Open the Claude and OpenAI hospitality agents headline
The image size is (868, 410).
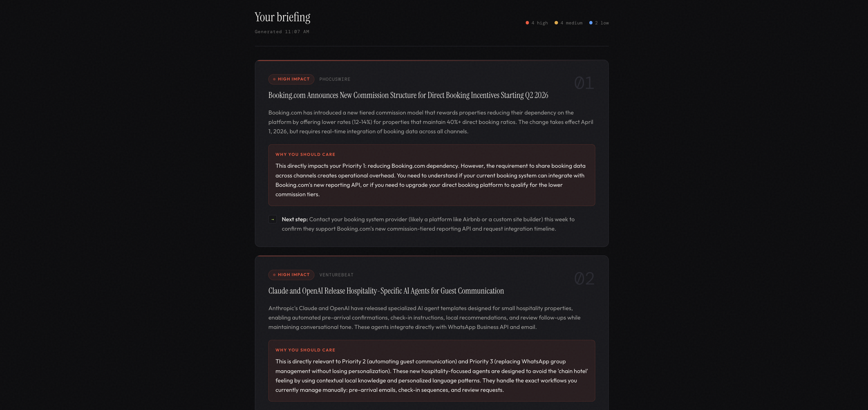tap(386, 291)
